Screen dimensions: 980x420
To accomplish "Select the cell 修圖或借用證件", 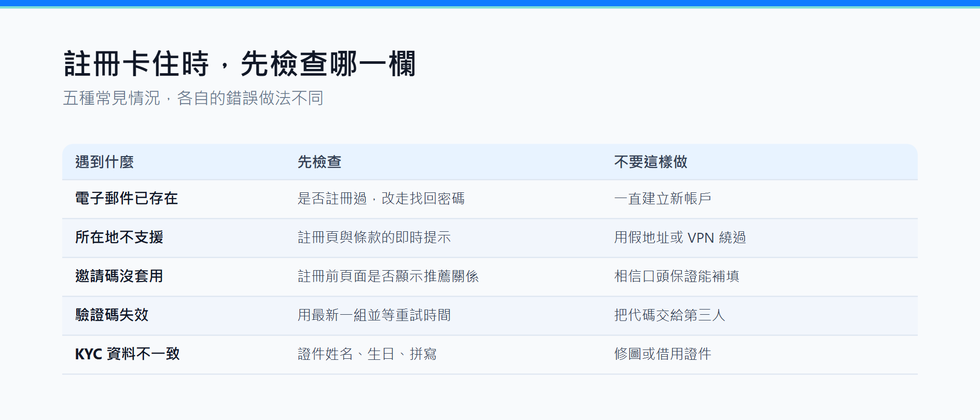I will pos(663,354).
